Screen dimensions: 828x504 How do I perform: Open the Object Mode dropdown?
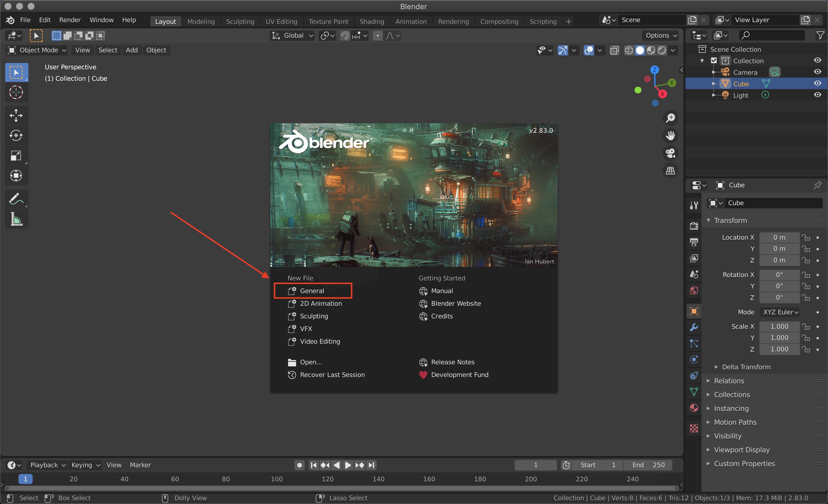37,50
